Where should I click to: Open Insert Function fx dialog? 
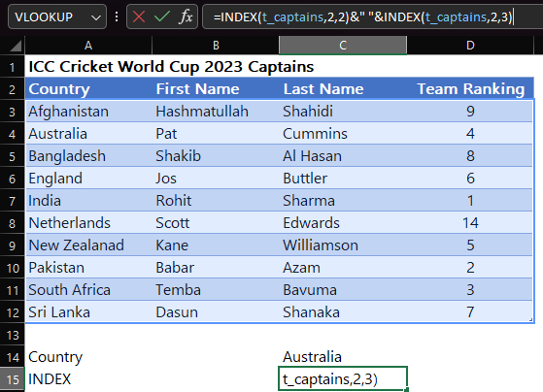pos(186,16)
